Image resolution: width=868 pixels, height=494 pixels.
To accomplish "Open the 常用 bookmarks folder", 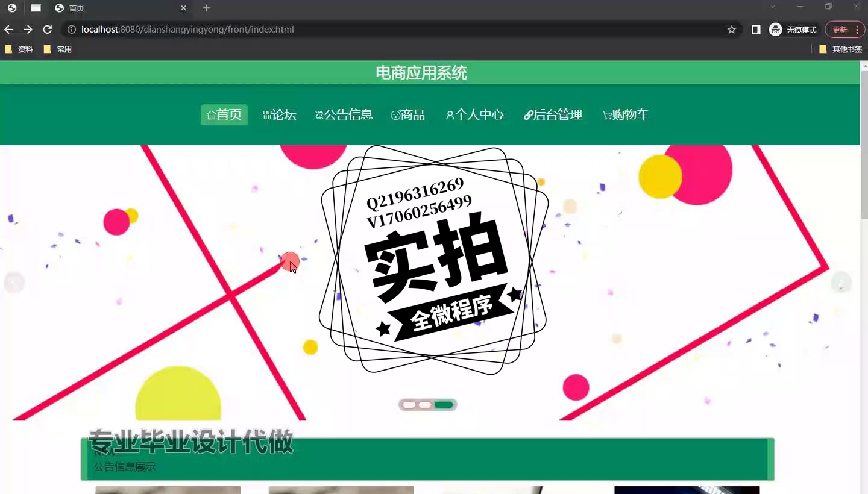I will coord(58,49).
